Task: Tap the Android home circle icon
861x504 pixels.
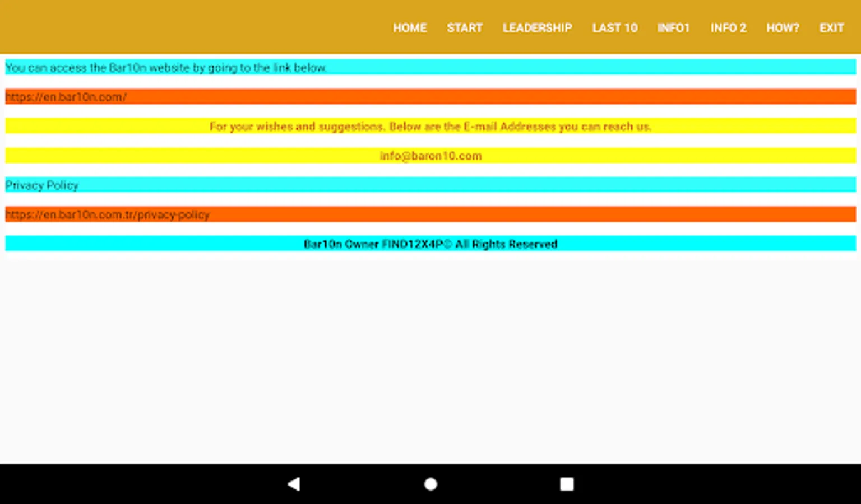Action: click(x=430, y=484)
